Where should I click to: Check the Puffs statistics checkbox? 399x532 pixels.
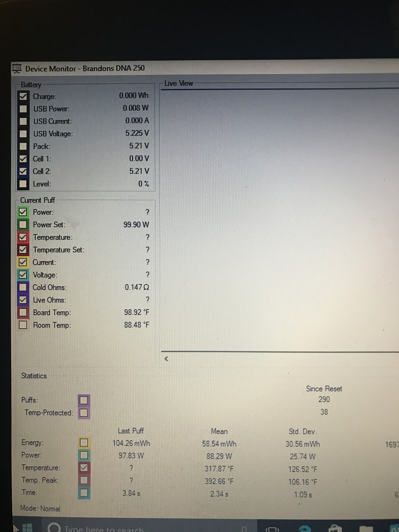click(x=84, y=400)
